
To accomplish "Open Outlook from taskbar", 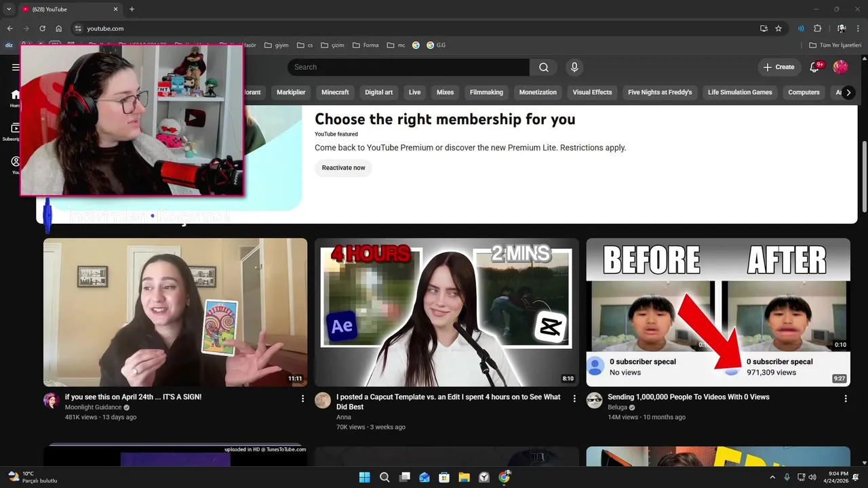I will point(425,477).
